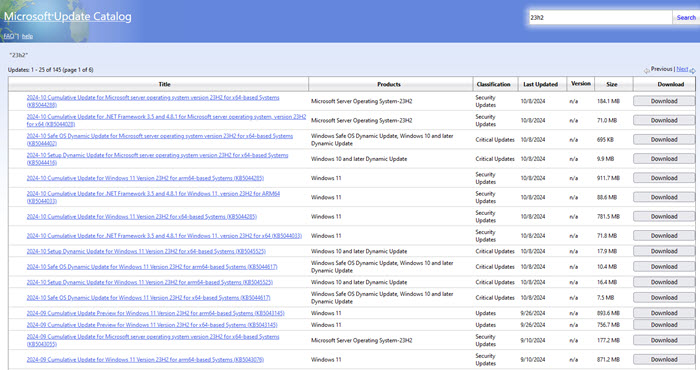
Task: Download the 16.4 MB Setup Dynamic arm64 update
Action: point(664,282)
